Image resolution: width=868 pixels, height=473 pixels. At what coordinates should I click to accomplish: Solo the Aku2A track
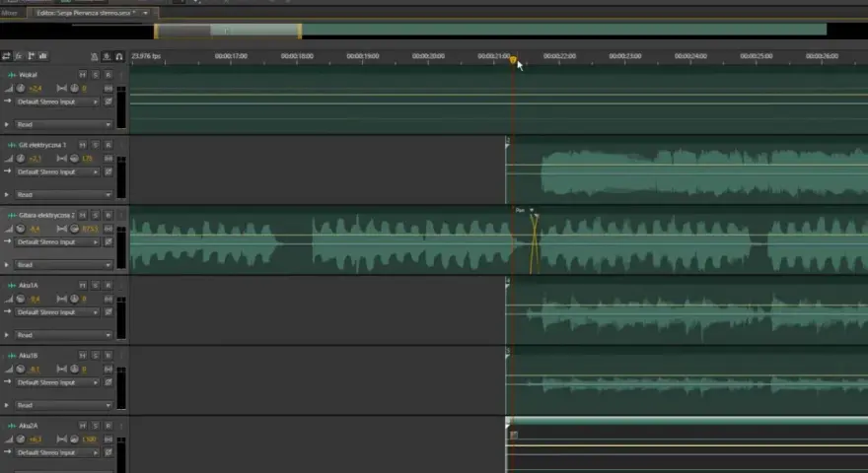tap(96, 426)
